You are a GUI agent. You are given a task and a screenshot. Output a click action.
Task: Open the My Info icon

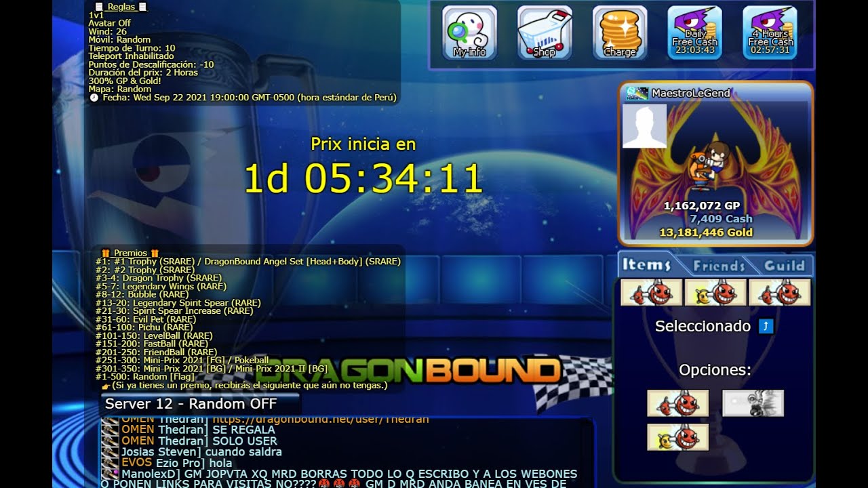469,33
